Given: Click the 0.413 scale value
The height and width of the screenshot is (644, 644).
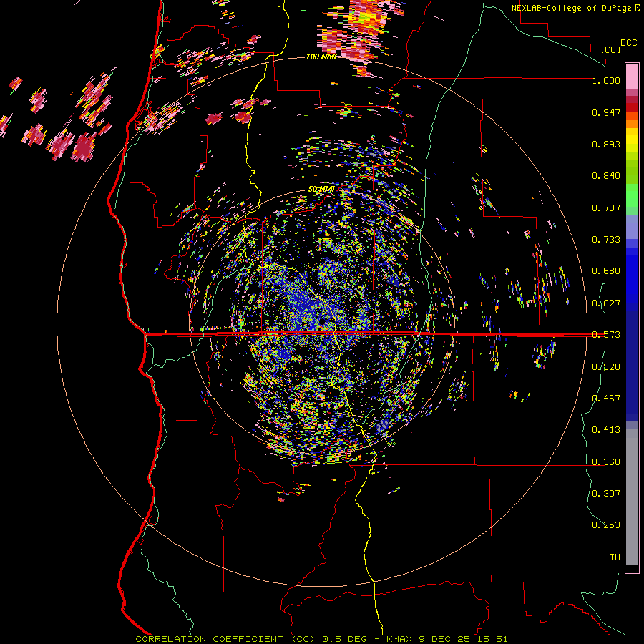Looking at the screenshot, I should (x=606, y=430).
